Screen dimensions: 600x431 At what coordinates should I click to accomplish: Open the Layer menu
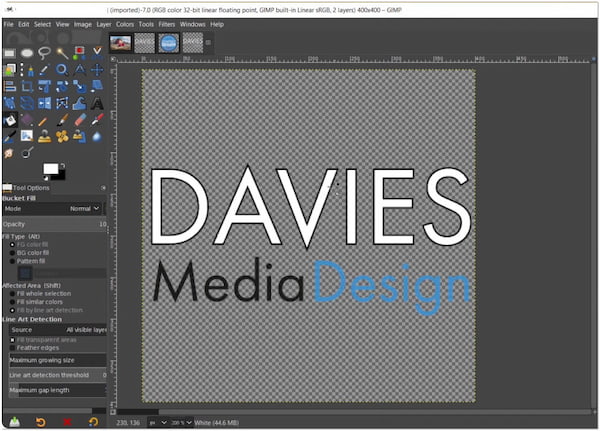(104, 24)
